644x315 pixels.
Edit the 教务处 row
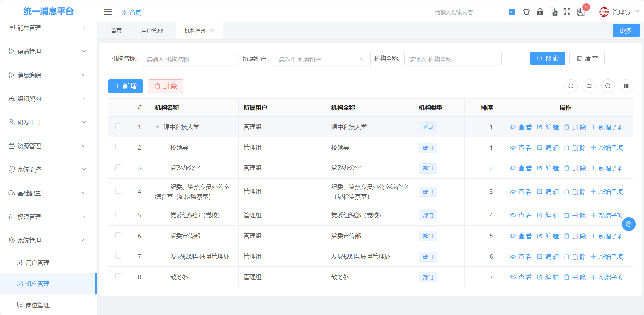tap(548, 277)
